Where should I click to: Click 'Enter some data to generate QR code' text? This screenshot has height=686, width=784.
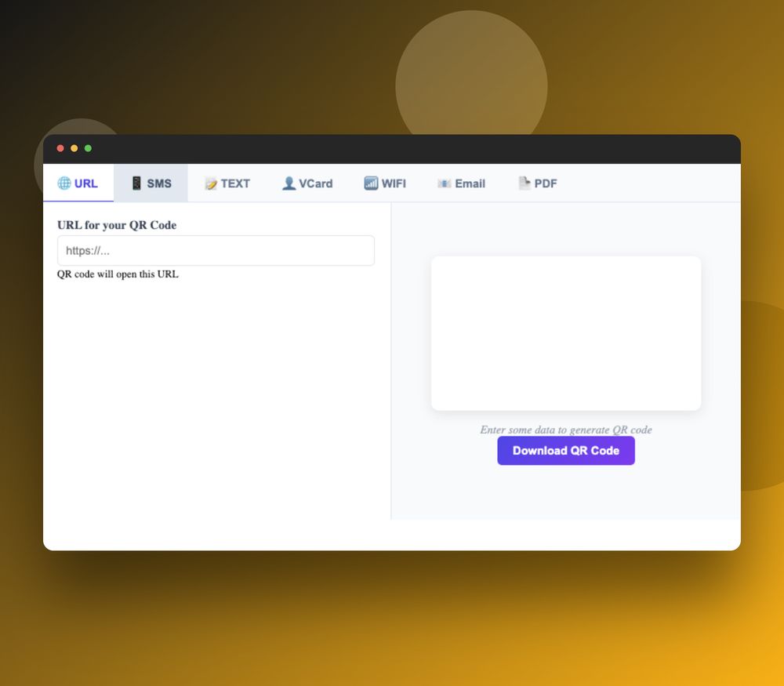tap(566, 430)
